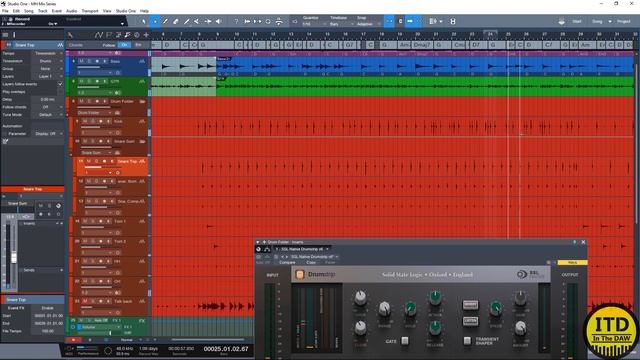Click the Release knob in Drumstrip
Image resolution: width=640 pixels, height=360 pixels.
(435, 327)
